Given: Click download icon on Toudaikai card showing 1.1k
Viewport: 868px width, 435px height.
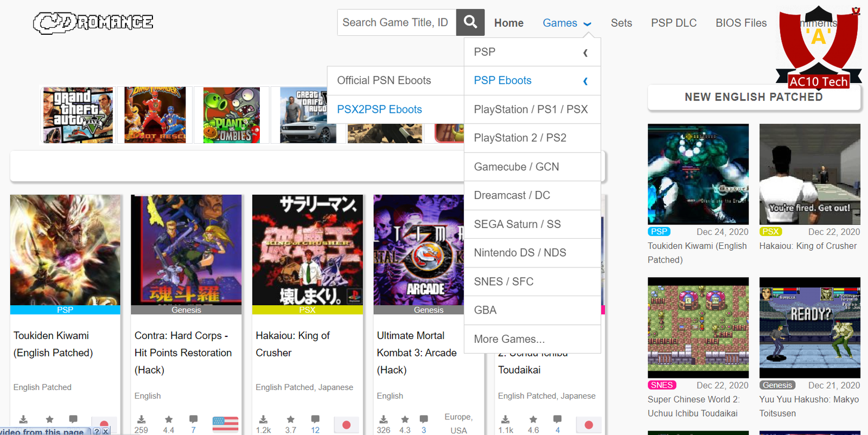Looking at the screenshot, I should 506,419.
